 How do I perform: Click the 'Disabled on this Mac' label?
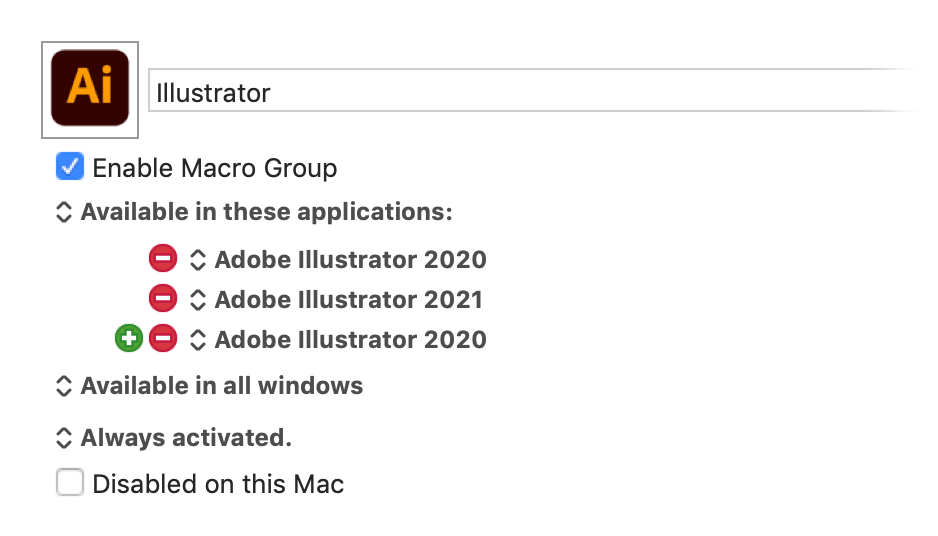[x=218, y=484]
